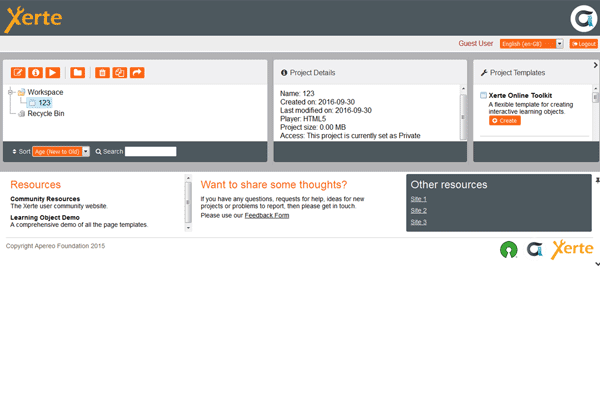The image size is (600, 400).
Task: Click into the Search input field
Action: [150, 152]
